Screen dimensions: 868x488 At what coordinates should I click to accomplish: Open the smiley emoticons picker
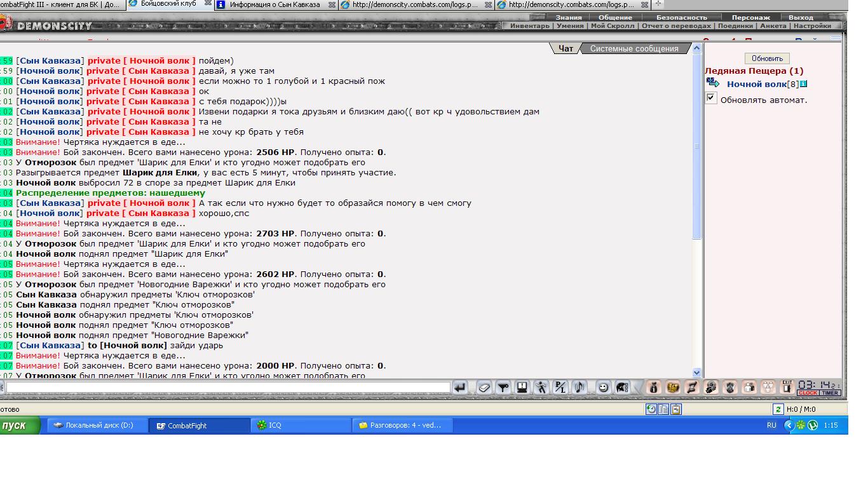click(x=604, y=387)
